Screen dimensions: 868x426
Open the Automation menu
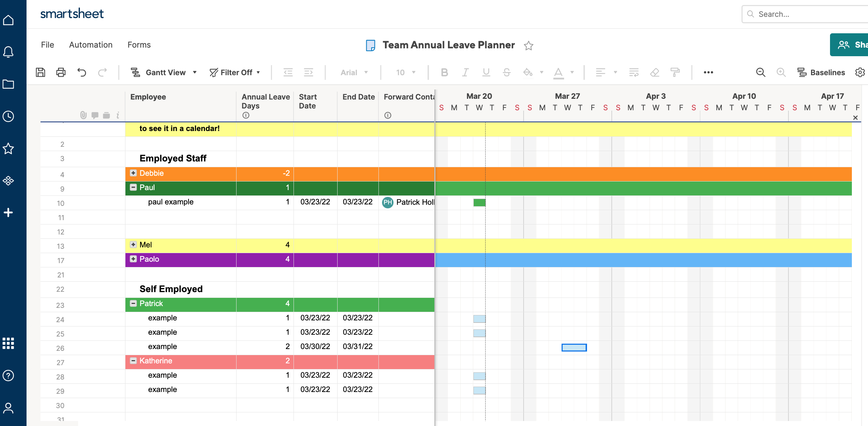click(x=91, y=45)
